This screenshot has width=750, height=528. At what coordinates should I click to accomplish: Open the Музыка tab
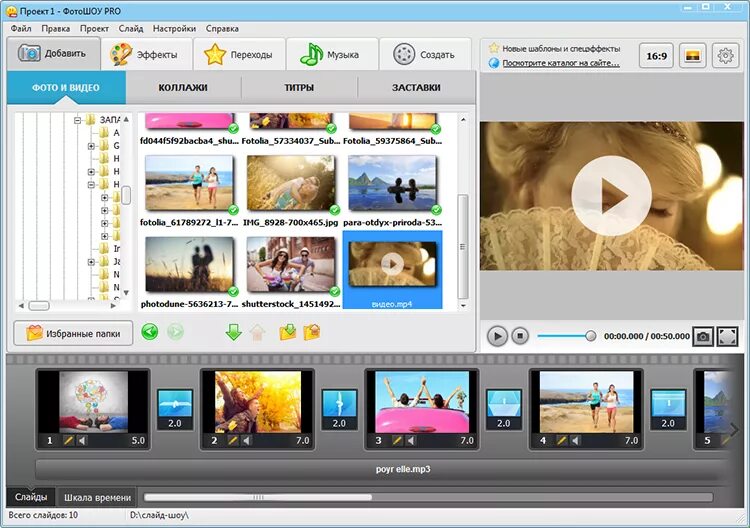pyautogui.click(x=332, y=55)
